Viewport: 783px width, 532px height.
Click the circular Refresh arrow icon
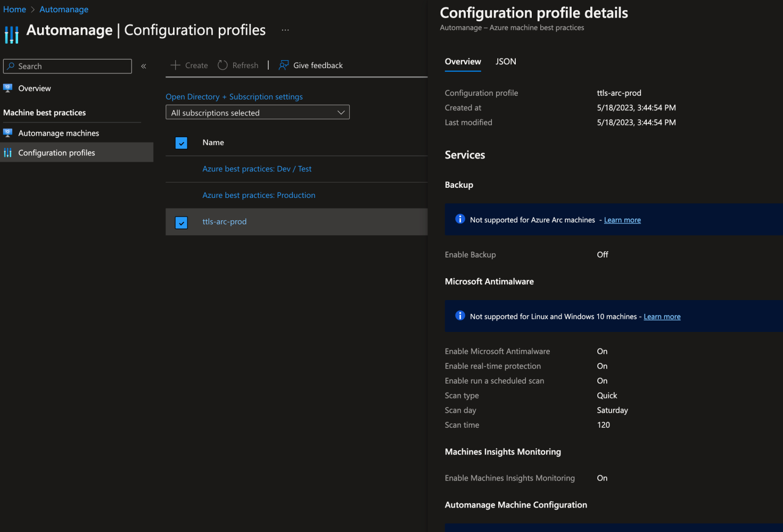click(222, 65)
